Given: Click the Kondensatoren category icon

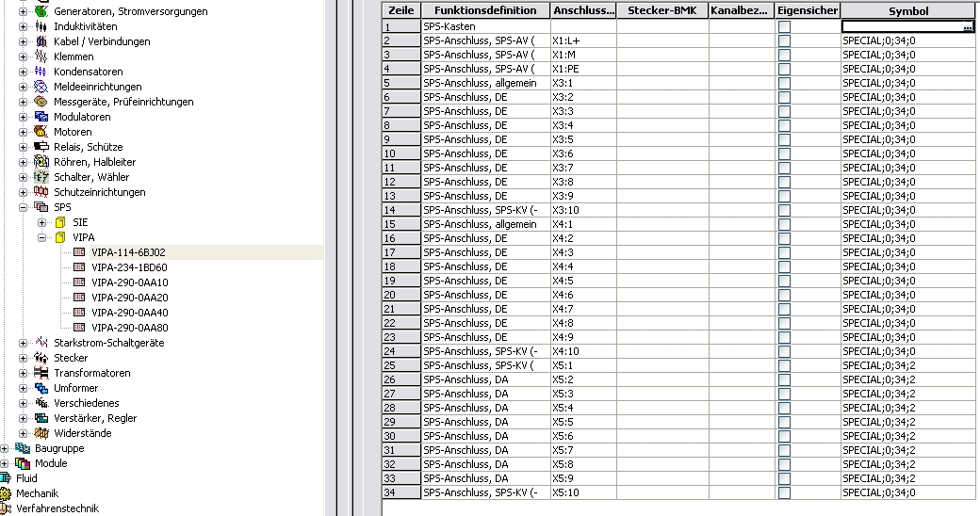Looking at the screenshot, I should click(41, 72).
